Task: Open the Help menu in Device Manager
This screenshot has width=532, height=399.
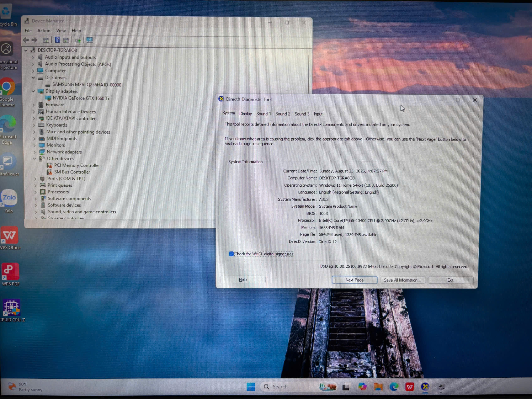Action: (x=76, y=31)
